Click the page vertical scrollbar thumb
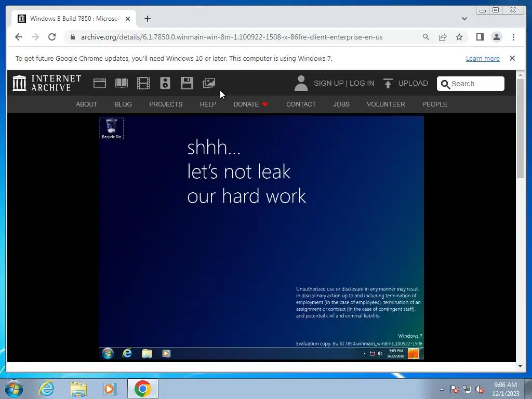The height and width of the screenshot is (399, 532). [x=520, y=128]
